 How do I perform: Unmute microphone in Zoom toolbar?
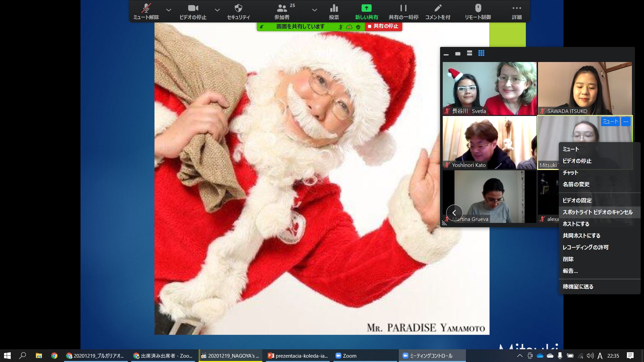coord(146,8)
